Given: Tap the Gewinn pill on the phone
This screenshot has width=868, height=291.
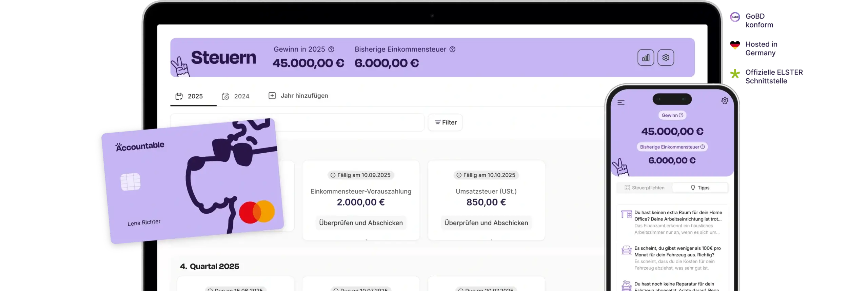Looking at the screenshot, I should pyautogui.click(x=672, y=115).
